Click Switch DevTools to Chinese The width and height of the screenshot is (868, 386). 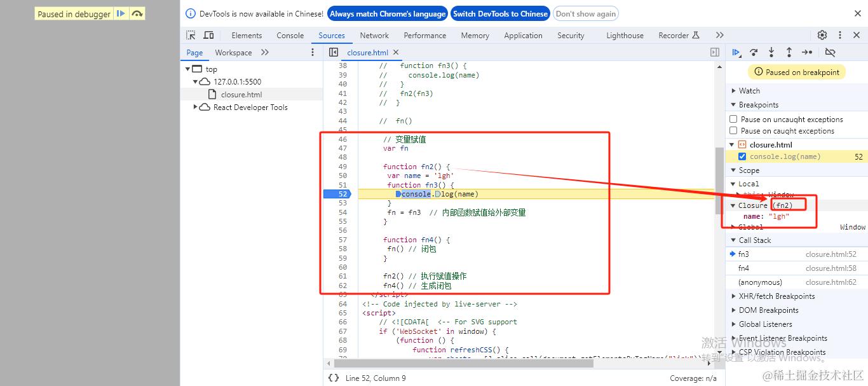click(x=500, y=13)
